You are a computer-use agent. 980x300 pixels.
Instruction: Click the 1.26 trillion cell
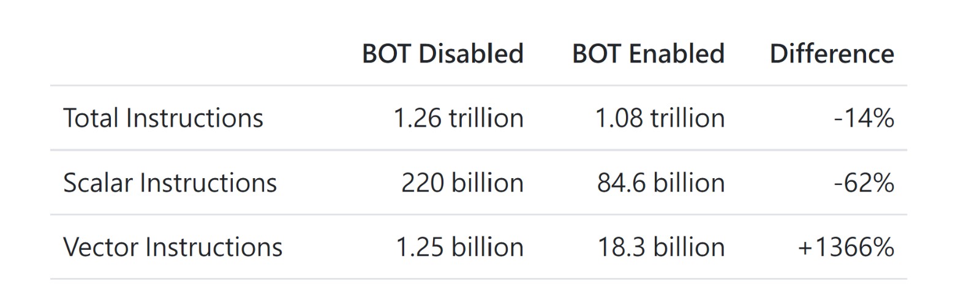[x=458, y=118]
